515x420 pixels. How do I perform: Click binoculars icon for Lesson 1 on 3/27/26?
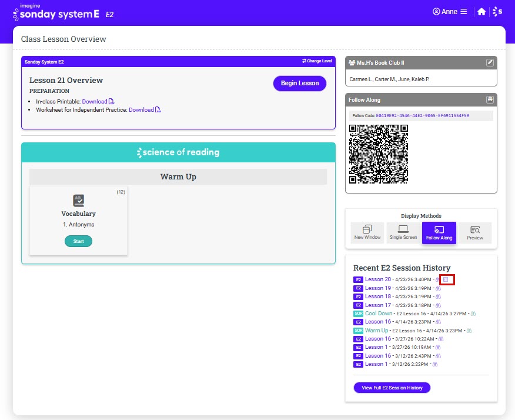438,348
